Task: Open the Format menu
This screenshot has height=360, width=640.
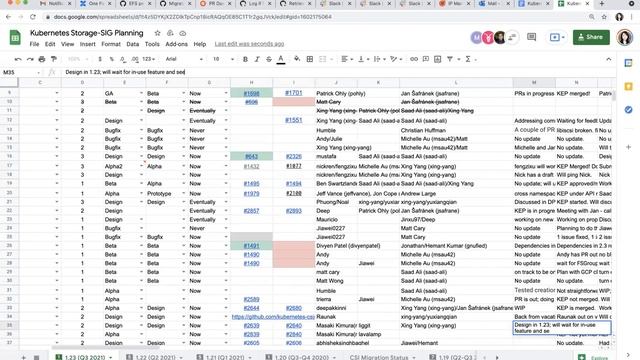Action: click(x=111, y=44)
